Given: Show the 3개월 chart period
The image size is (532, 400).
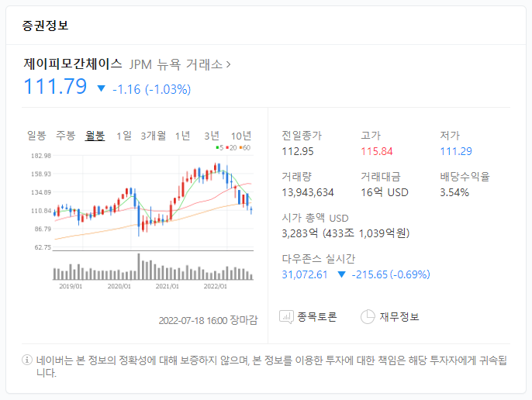Looking at the screenshot, I should [x=154, y=136].
